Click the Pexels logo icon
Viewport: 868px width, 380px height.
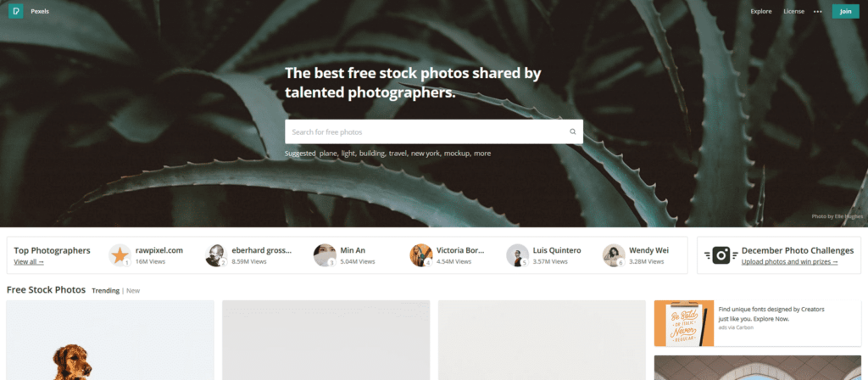tap(15, 11)
